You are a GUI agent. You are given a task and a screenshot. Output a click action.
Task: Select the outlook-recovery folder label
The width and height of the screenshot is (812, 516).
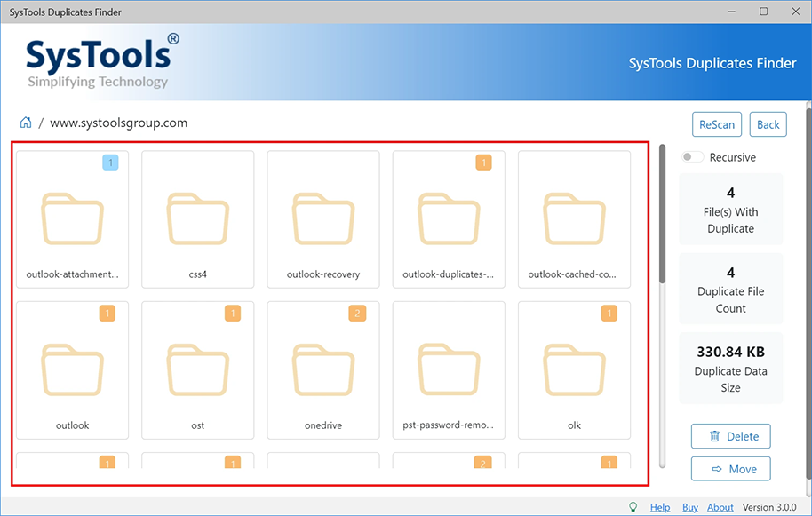(x=323, y=274)
